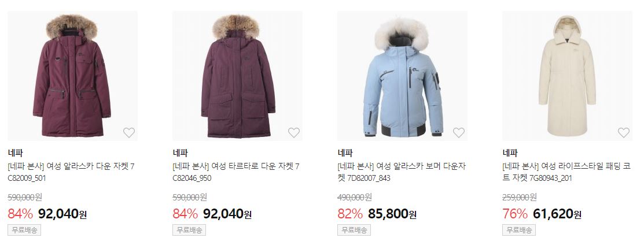The image size is (644, 249).
Task: Click 네파 brand name above second product
Action: click(x=180, y=153)
